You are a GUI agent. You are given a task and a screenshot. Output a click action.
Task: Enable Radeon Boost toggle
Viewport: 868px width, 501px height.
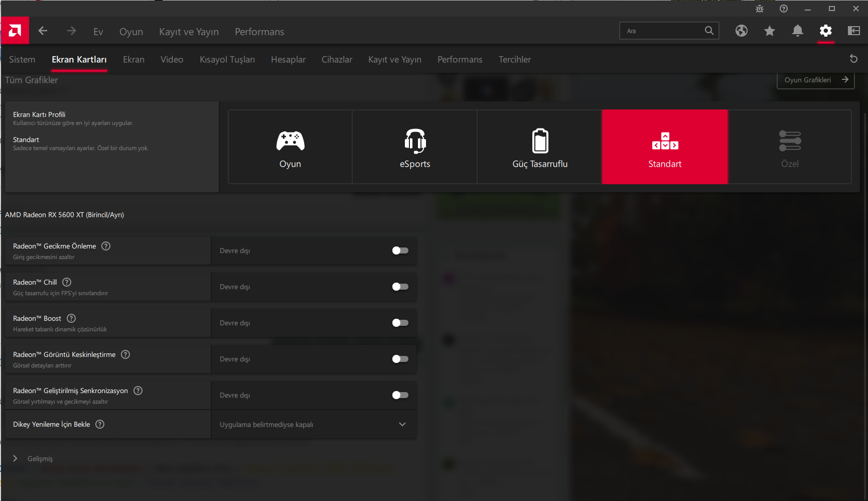[x=400, y=323]
